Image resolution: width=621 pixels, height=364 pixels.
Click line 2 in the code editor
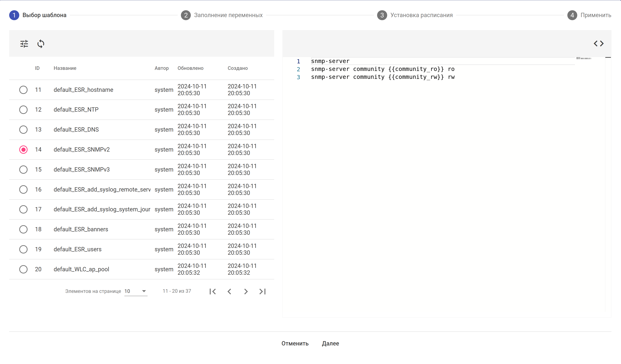coord(382,69)
